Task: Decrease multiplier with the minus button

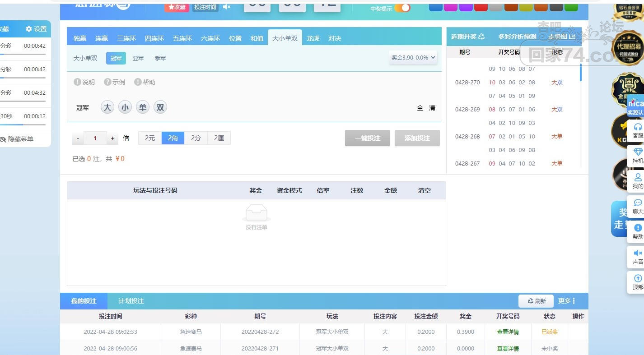Action: click(x=78, y=138)
